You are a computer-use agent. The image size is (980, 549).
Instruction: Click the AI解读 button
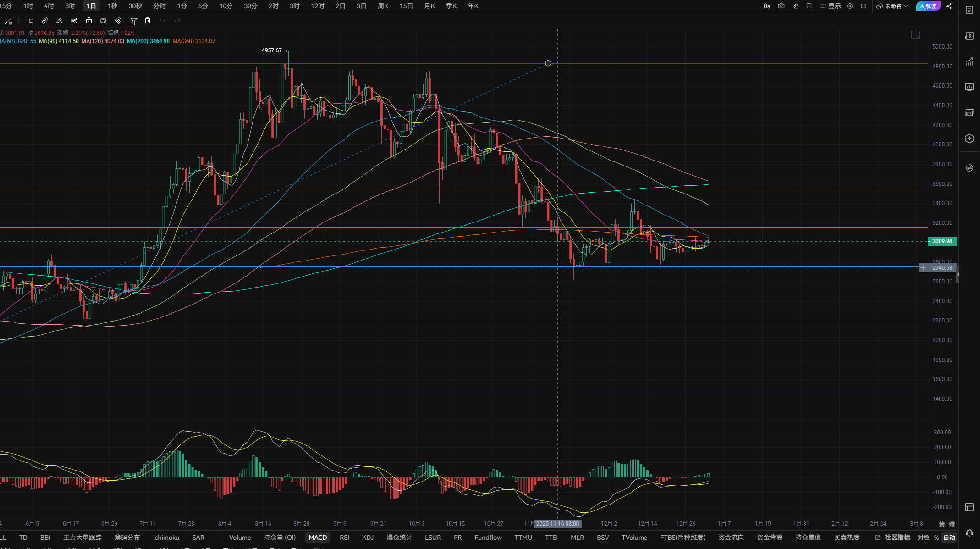point(928,6)
